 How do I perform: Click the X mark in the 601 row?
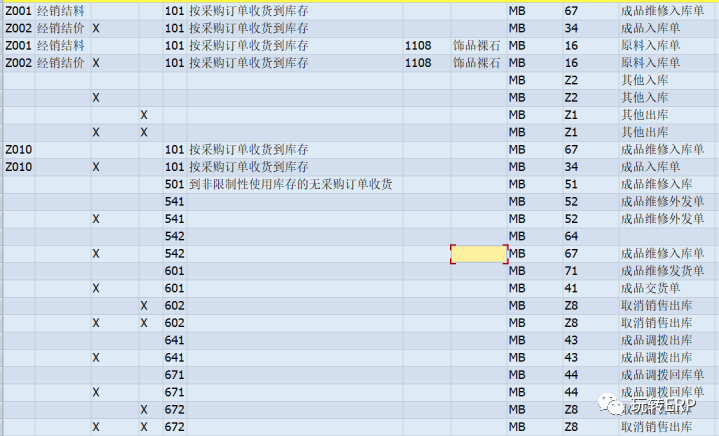(95, 288)
